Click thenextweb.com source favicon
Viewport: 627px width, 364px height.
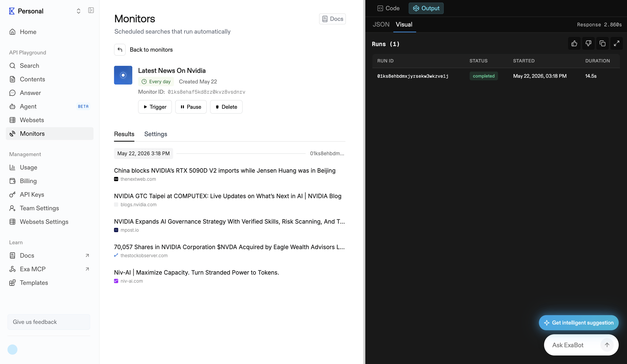(116, 179)
